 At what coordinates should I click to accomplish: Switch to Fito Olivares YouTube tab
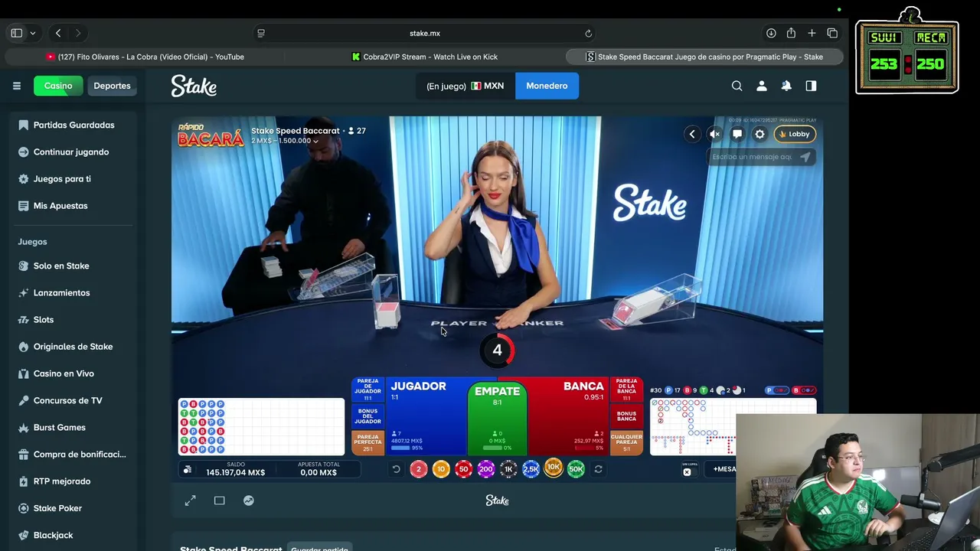145,57
